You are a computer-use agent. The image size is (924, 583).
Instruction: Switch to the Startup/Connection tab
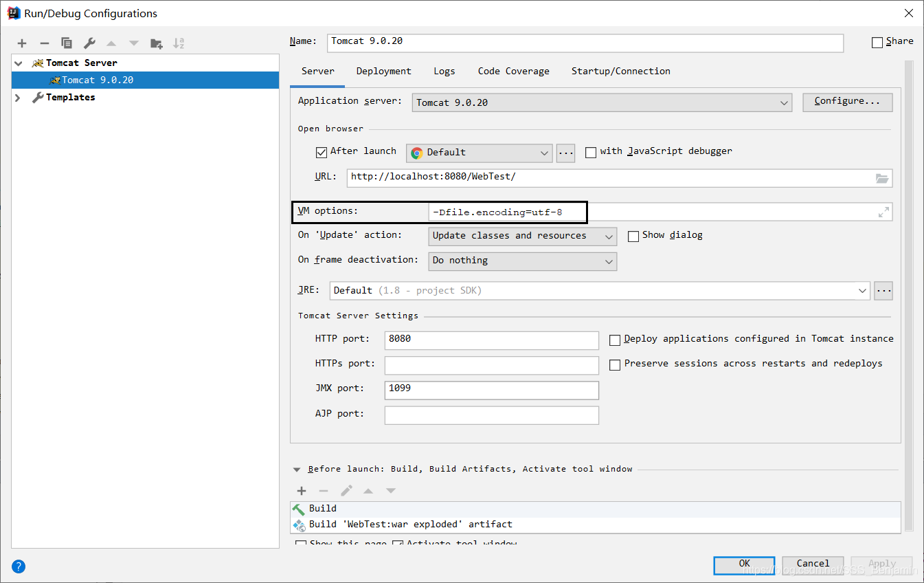point(620,71)
